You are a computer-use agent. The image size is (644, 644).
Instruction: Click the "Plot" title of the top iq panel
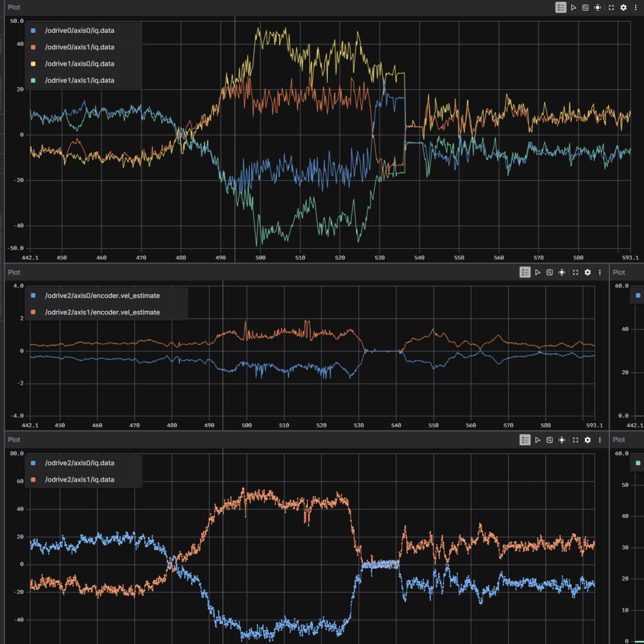point(14,8)
